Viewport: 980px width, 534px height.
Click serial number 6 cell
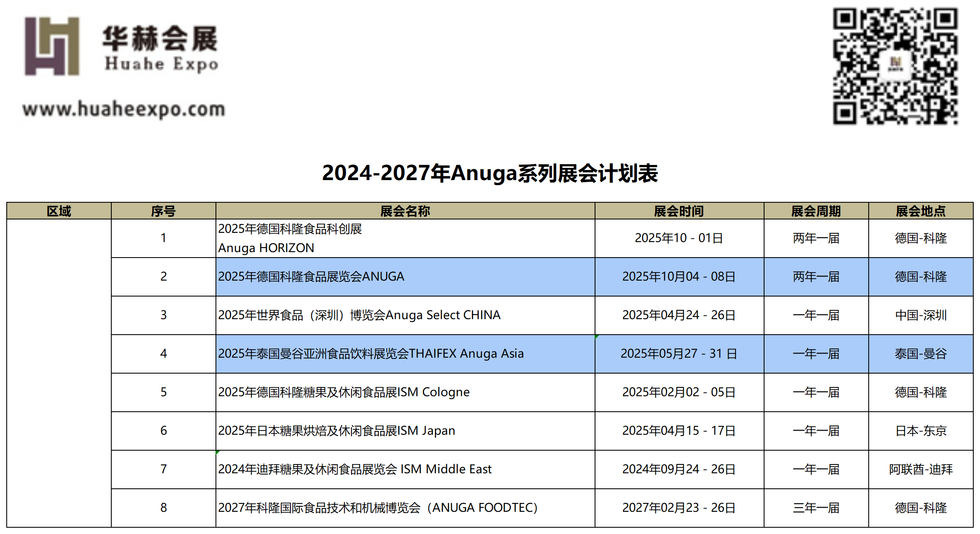[164, 431]
